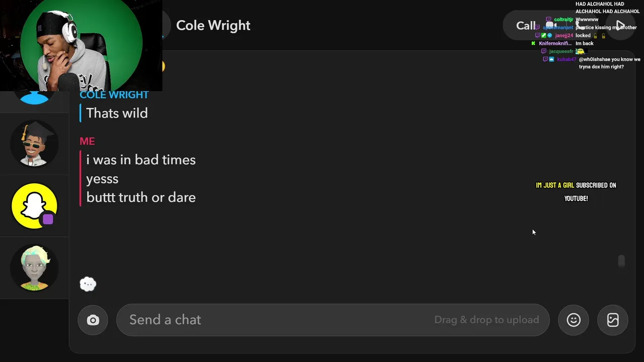Click the "Thats wild" message
The height and width of the screenshot is (362, 644).
[x=117, y=113]
